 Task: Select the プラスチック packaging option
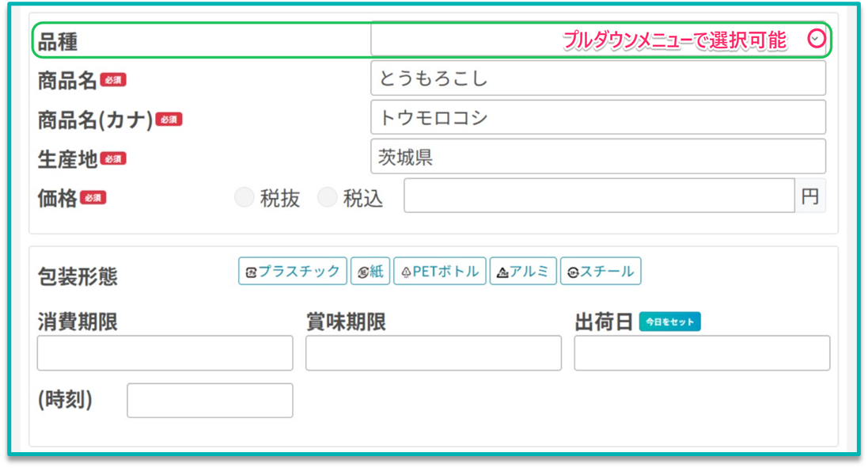(x=293, y=272)
